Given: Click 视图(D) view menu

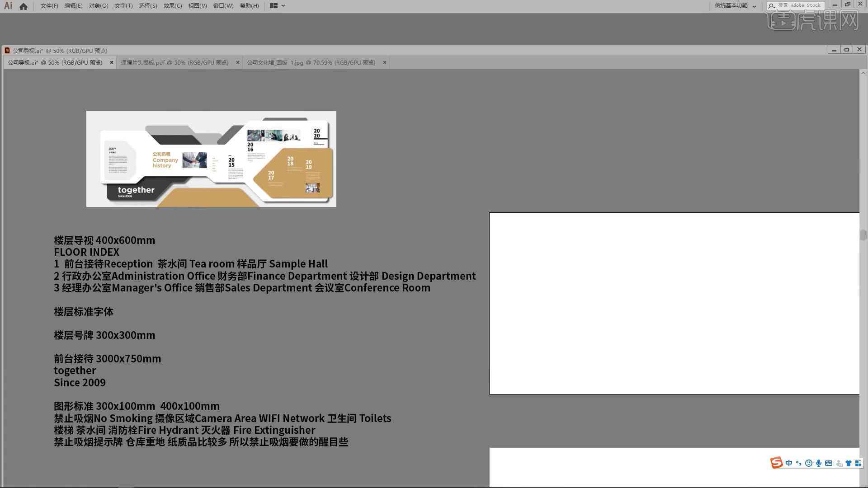Looking at the screenshot, I should 198,5.
